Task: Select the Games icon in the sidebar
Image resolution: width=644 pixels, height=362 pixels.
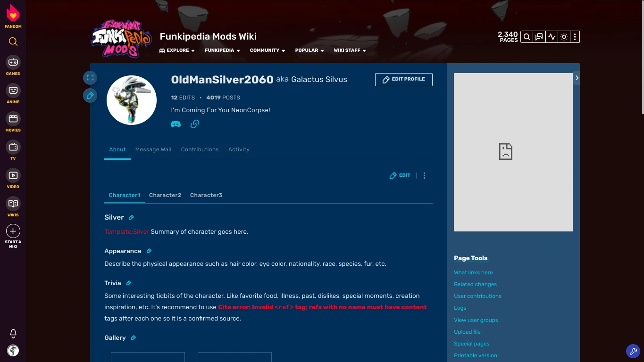Action: pos(13,62)
